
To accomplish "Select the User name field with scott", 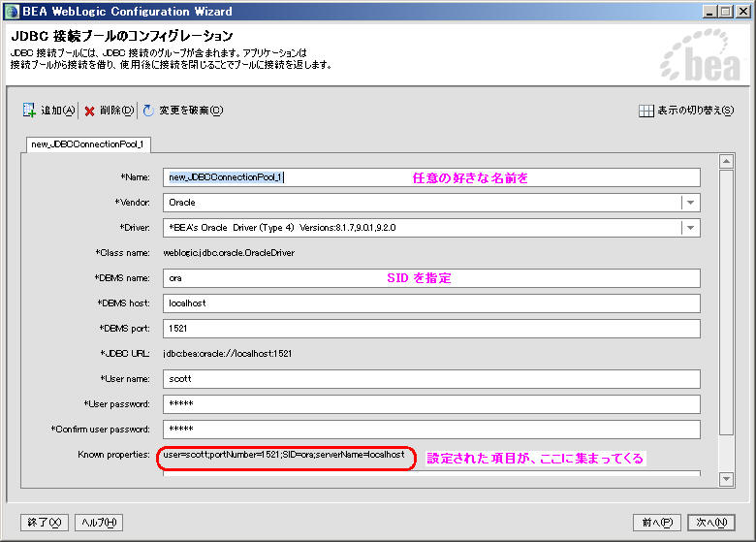I will [x=431, y=379].
